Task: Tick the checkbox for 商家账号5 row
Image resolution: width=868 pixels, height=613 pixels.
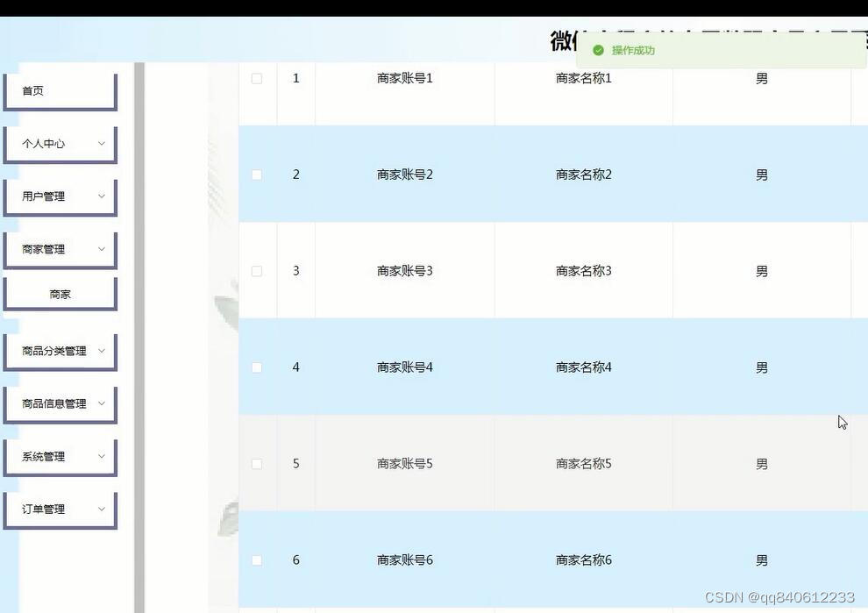Action: (x=257, y=464)
